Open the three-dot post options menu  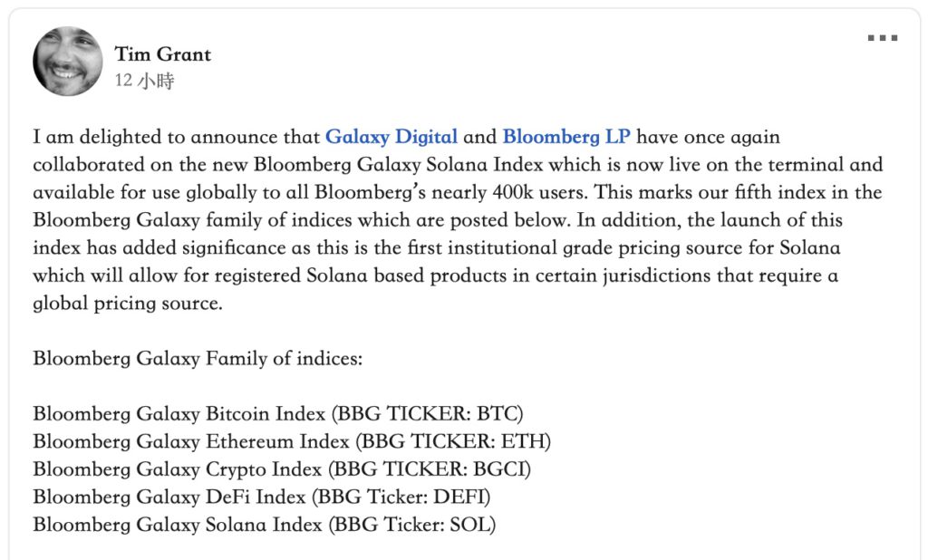tap(883, 38)
